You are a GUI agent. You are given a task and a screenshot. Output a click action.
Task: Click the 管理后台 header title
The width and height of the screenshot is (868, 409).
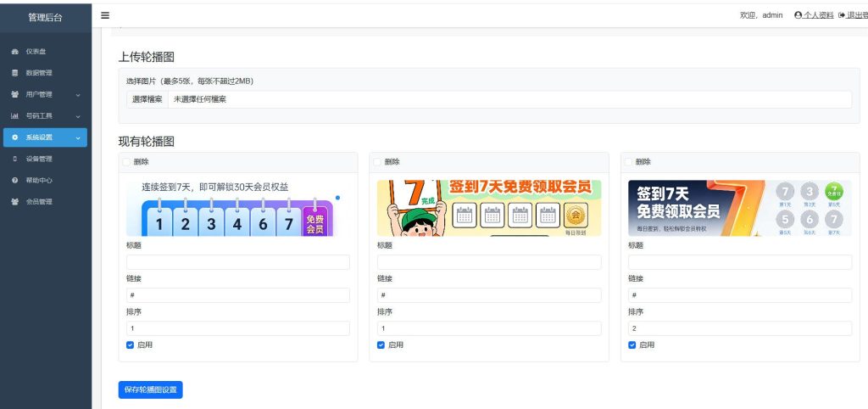[46, 18]
